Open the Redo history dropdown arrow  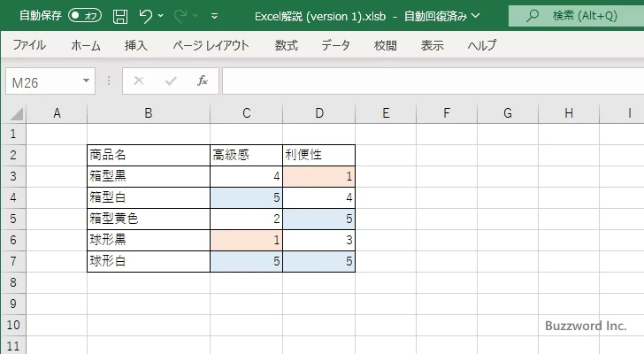click(195, 16)
